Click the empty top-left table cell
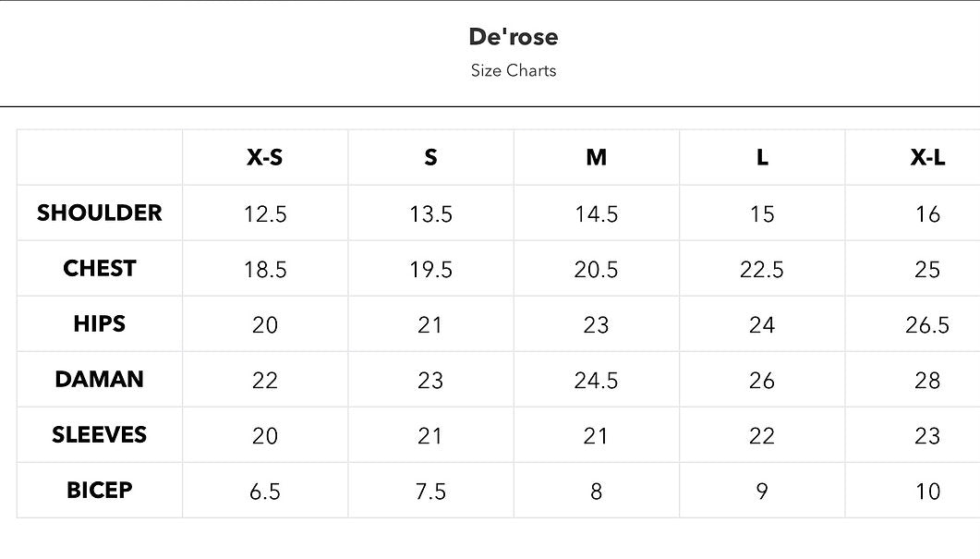 click(x=100, y=157)
